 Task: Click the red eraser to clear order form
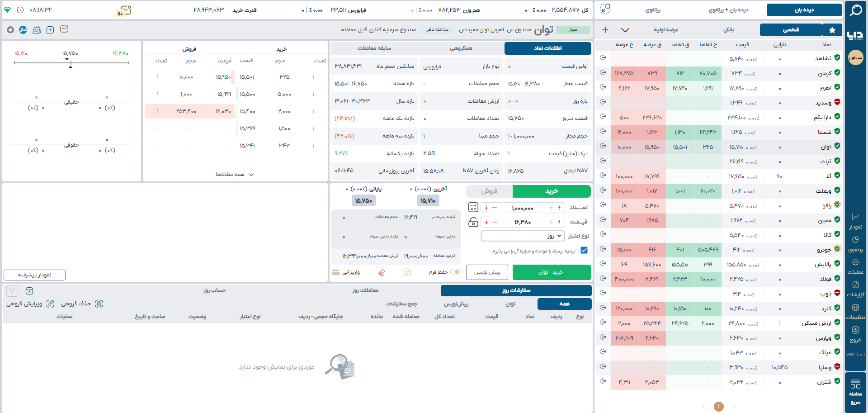click(x=382, y=272)
